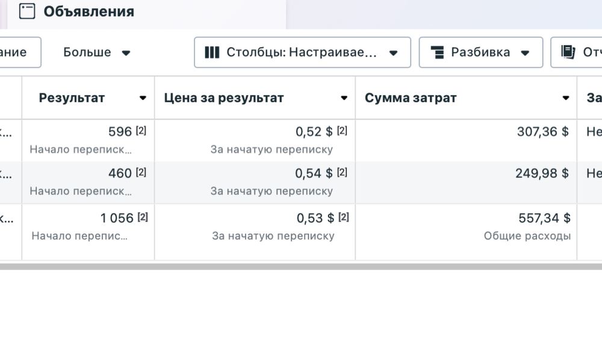Select the result value 596
Screen dimensions: 602x364
click(x=120, y=132)
